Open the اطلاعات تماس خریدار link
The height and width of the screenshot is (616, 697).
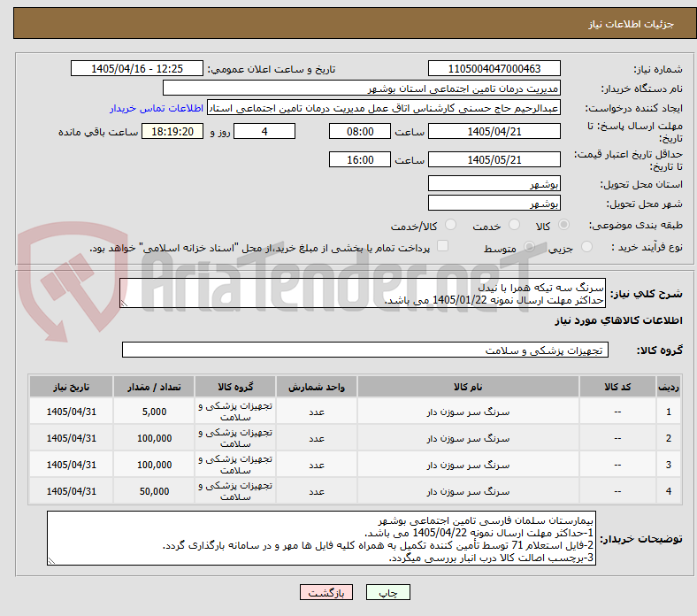point(157,108)
